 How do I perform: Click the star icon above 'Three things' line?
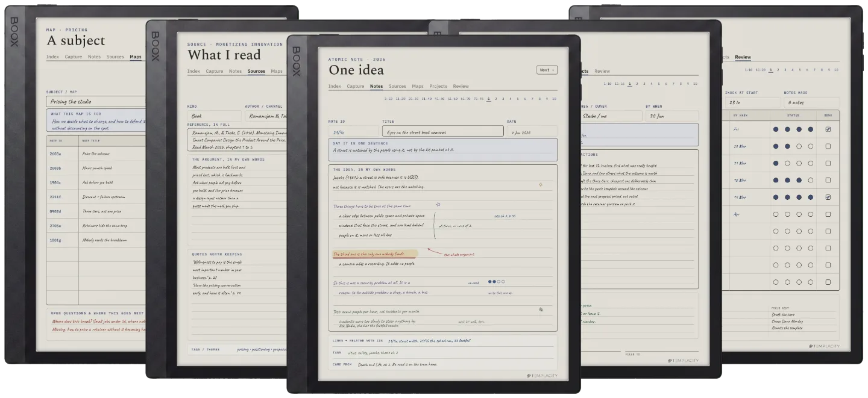point(438,204)
